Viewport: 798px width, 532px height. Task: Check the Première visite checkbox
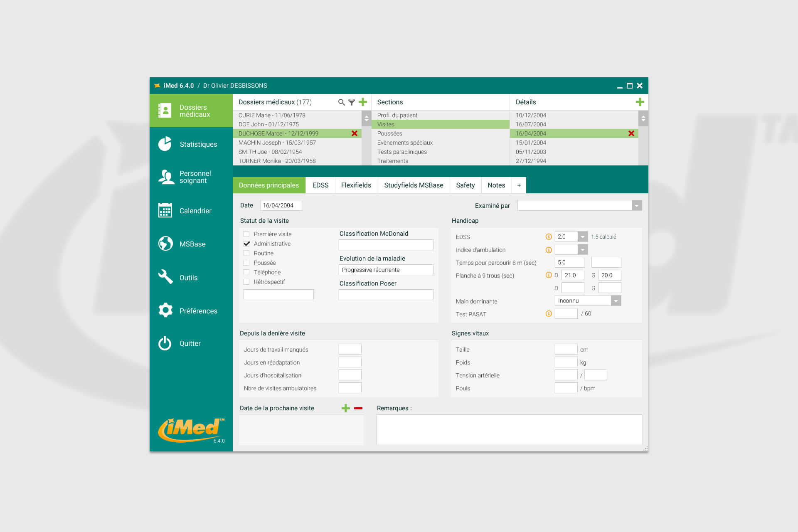pyautogui.click(x=246, y=234)
